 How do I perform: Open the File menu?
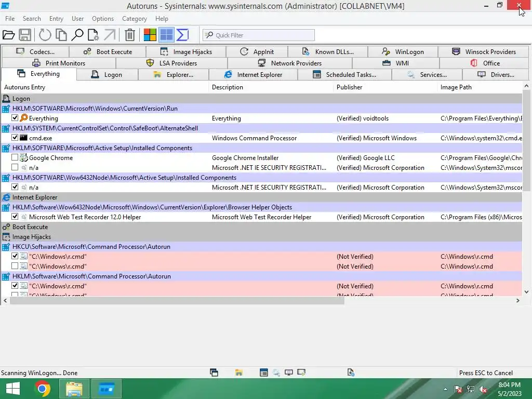pyautogui.click(x=10, y=19)
